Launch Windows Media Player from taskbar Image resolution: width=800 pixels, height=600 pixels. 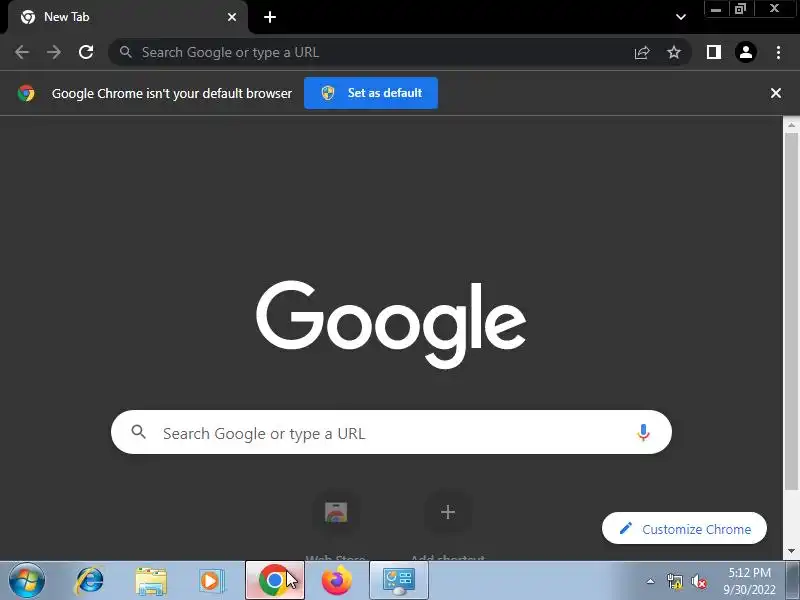pyautogui.click(x=211, y=581)
